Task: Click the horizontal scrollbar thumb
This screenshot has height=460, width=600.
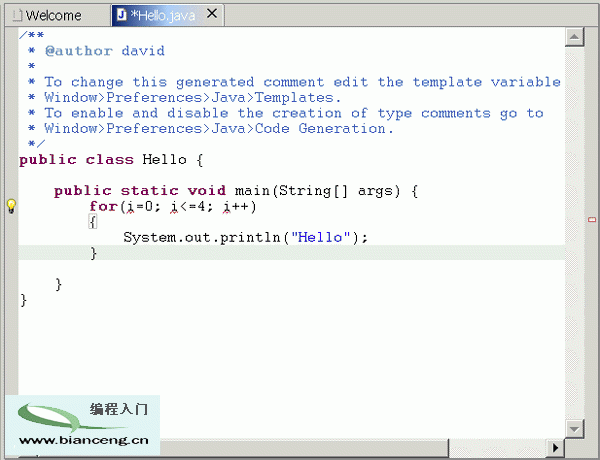Action: click(304, 447)
